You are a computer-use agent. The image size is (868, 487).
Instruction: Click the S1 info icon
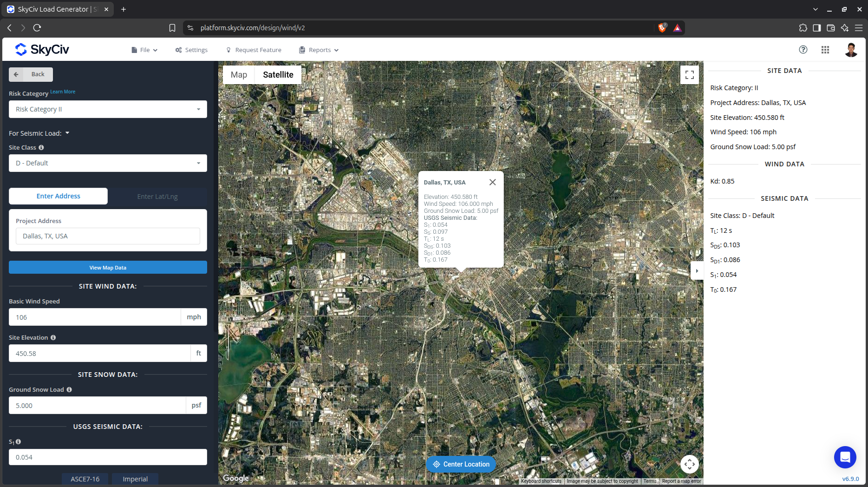point(19,441)
